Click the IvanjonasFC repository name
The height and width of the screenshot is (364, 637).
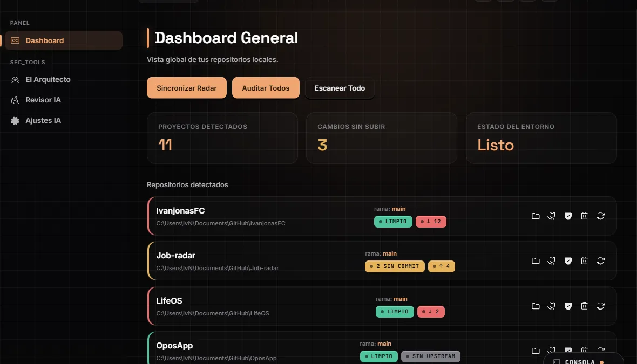coord(180,211)
